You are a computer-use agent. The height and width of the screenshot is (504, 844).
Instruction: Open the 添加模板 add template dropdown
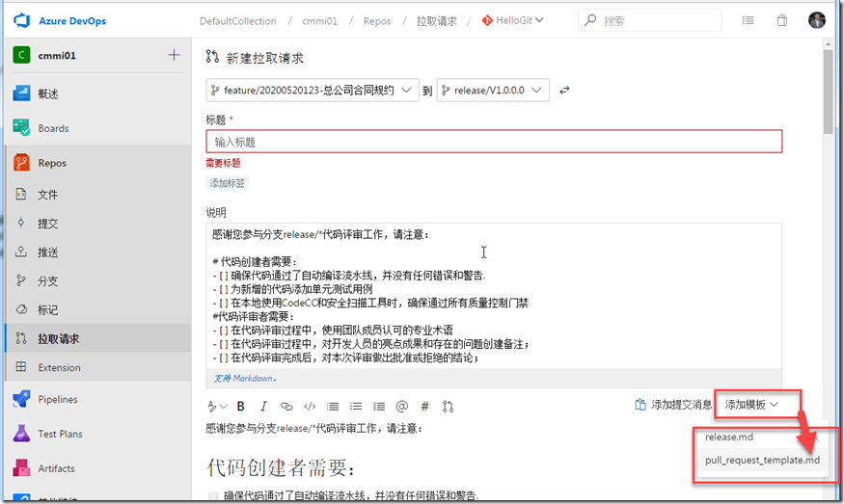coord(751,405)
